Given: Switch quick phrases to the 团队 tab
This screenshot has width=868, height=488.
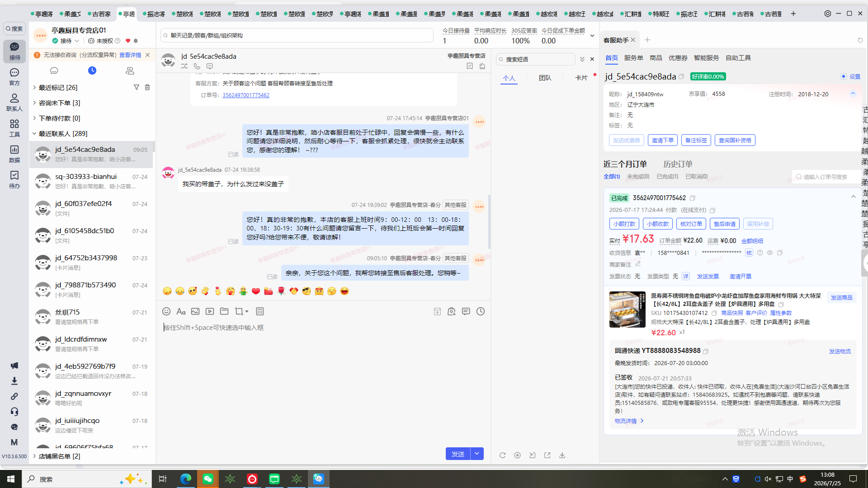Looking at the screenshot, I should [x=545, y=78].
